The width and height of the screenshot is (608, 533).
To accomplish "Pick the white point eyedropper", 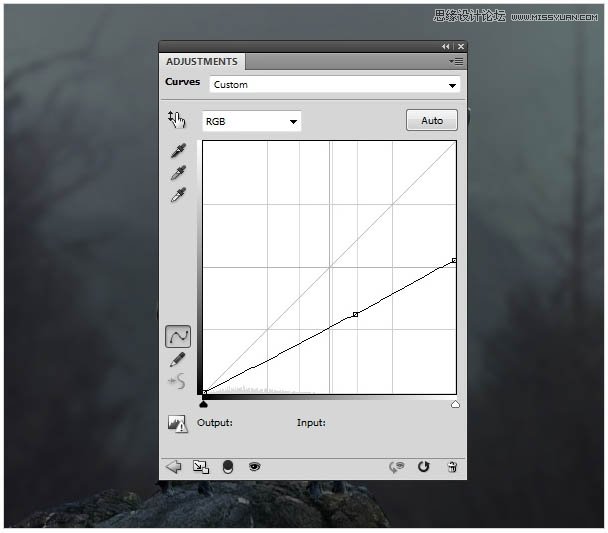I will point(178,196).
